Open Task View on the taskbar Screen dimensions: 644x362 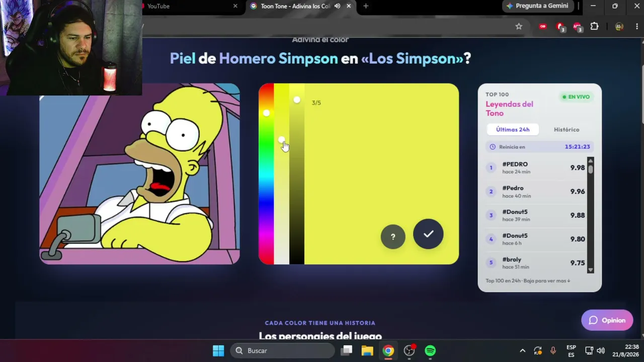347,350
